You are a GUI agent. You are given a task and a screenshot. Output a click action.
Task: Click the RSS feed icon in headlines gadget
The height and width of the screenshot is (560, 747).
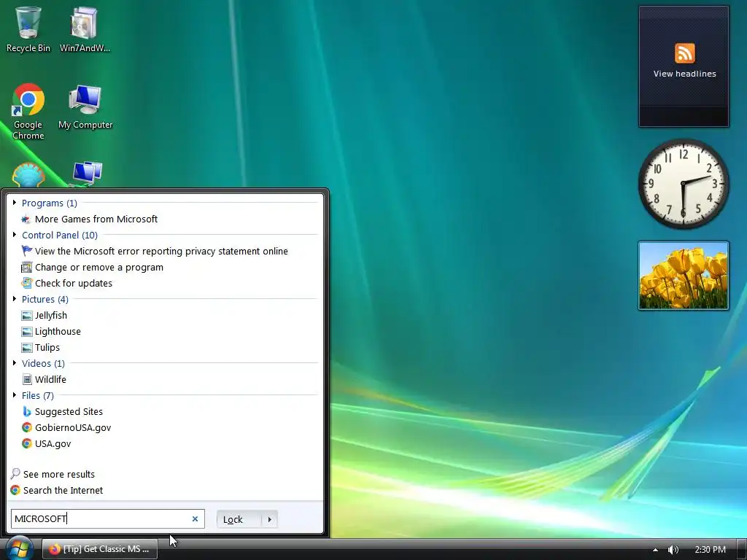click(684, 52)
